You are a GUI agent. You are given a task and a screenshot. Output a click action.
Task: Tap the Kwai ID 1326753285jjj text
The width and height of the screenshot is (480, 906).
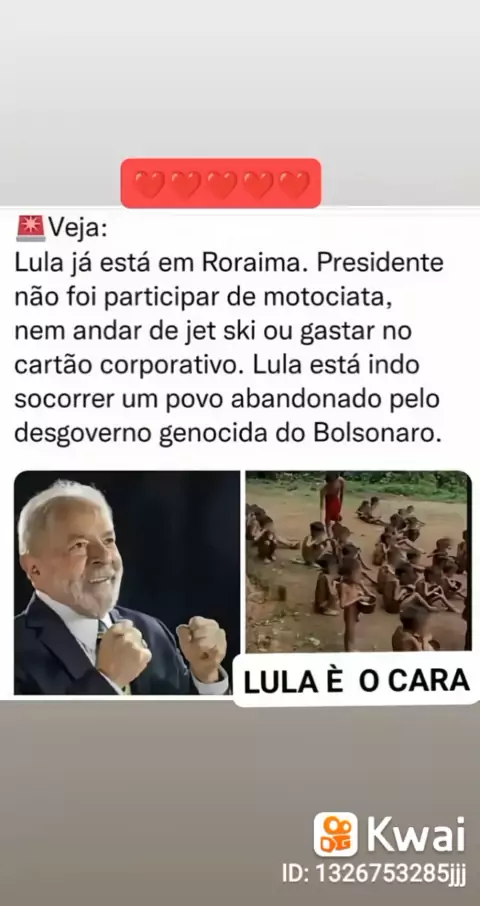374,872
